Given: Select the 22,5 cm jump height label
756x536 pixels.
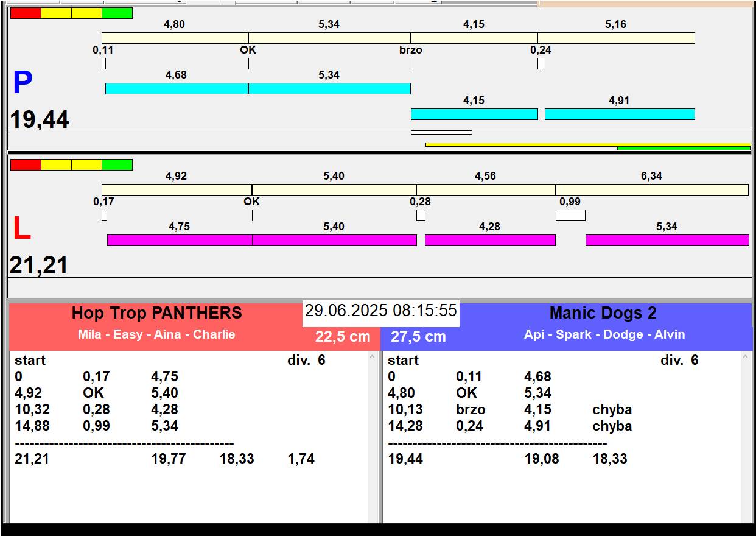Looking at the screenshot, I should [x=343, y=337].
